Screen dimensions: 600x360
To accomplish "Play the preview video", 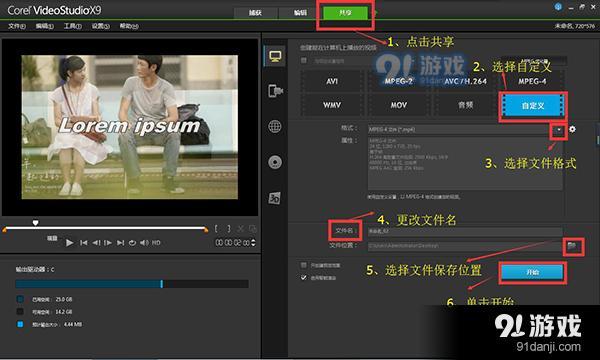I will 69,243.
